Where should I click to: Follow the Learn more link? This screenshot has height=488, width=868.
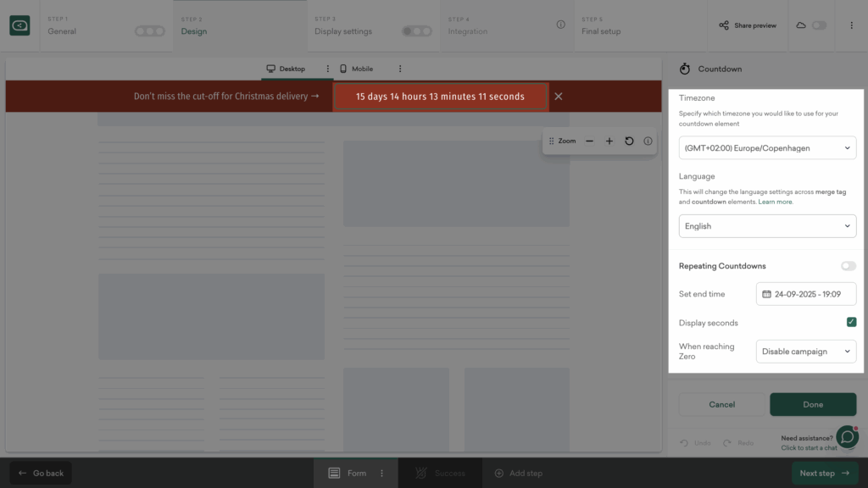tap(776, 202)
